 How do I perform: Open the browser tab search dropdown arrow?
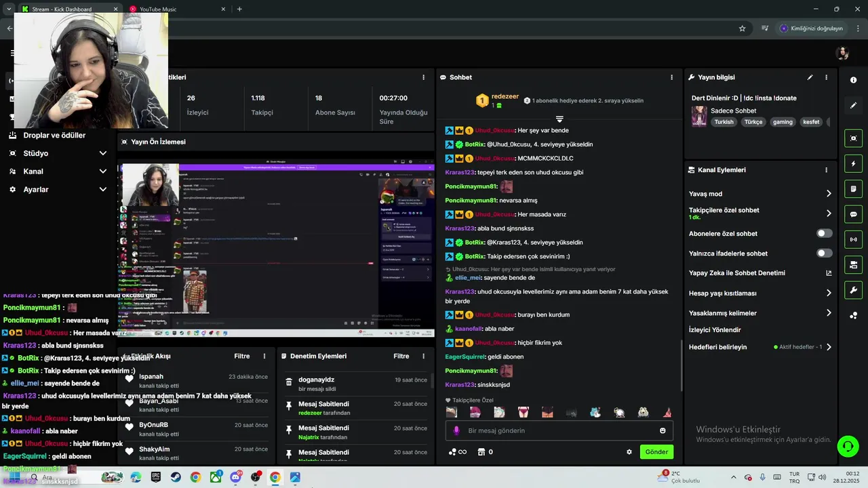coord(9,9)
